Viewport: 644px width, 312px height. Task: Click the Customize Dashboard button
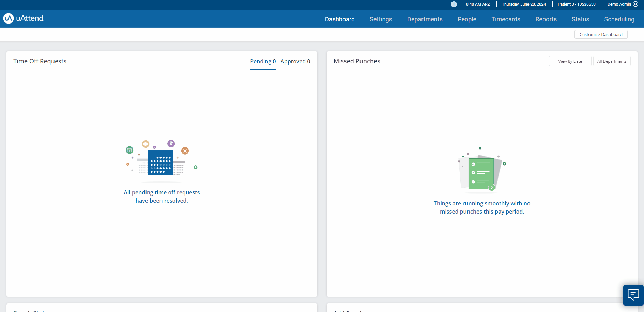pos(601,34)
